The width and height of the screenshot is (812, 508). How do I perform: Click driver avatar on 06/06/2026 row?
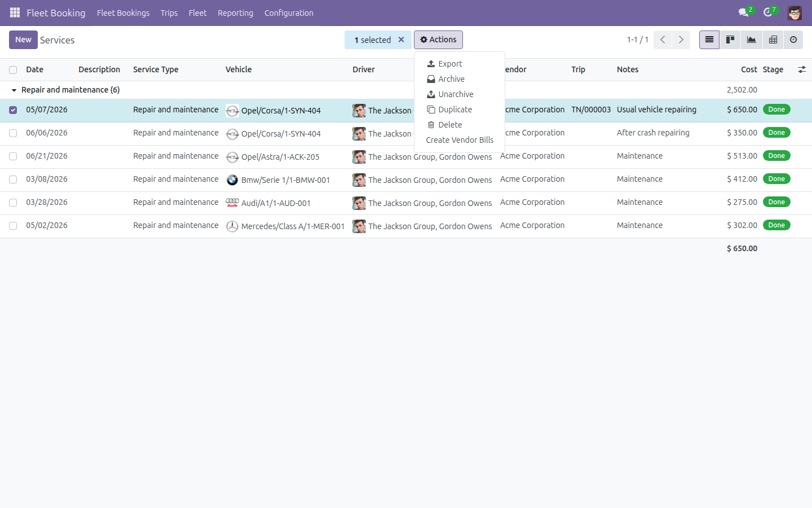tap(359, 134)
